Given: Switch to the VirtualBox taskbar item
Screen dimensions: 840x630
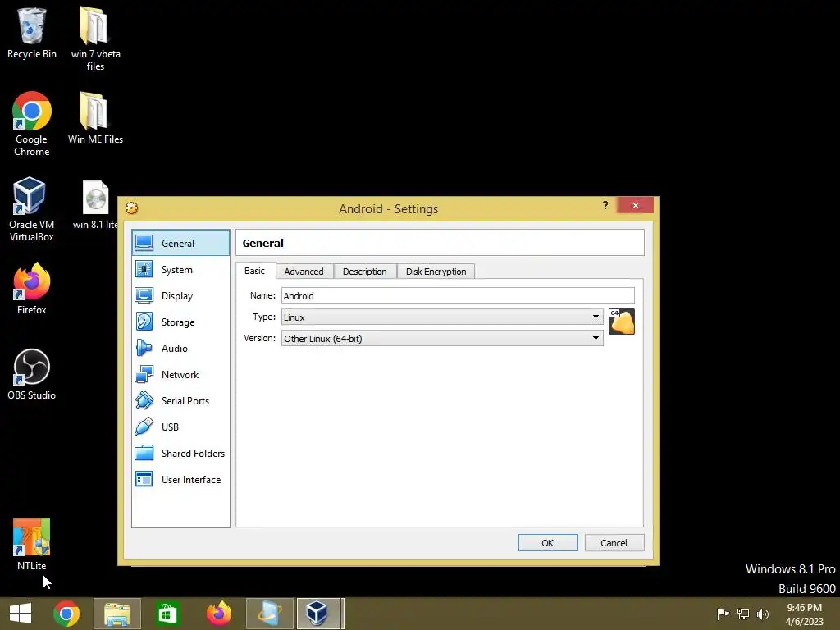Looking at the screenshot, I should (x=319, y=614).
